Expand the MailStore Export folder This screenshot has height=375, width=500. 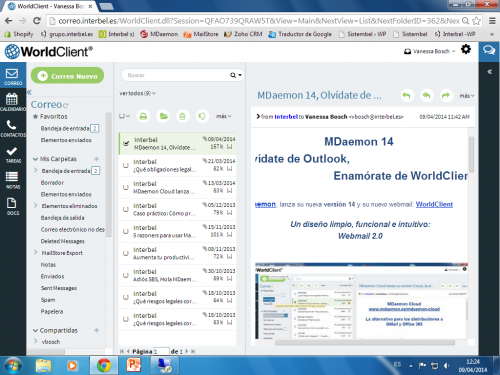[x=36, y=253]
